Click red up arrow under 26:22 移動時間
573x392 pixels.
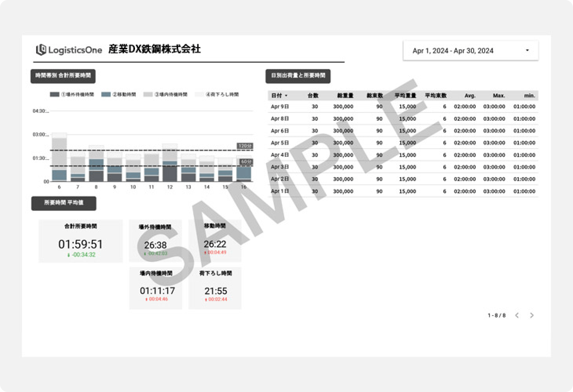tap(205, 253)
